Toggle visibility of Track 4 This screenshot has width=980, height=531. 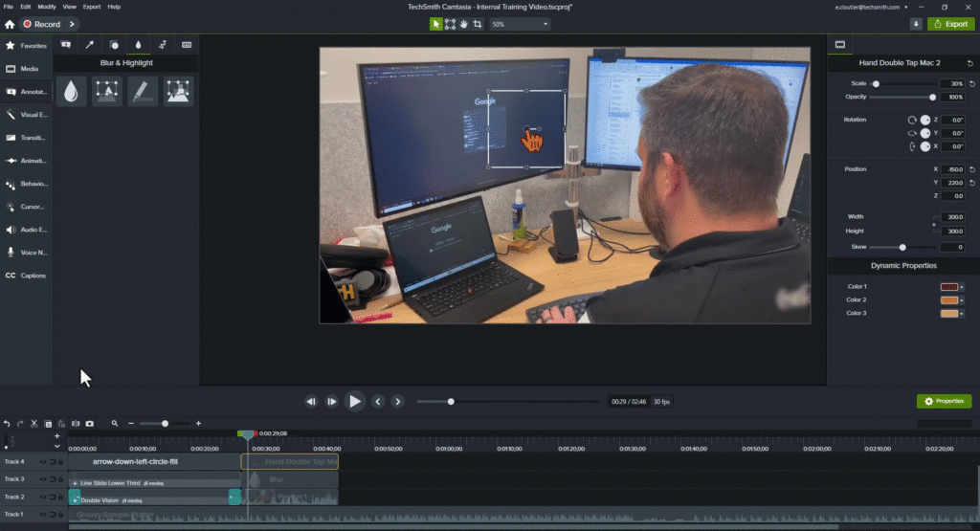click(x=43, y=462)
